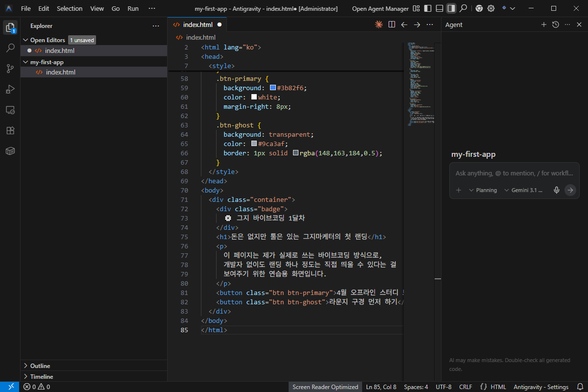The image size is (588, 392).
Task: Open Explorer Views and More Actions ellipsis
Action: (x=156, y=26)
